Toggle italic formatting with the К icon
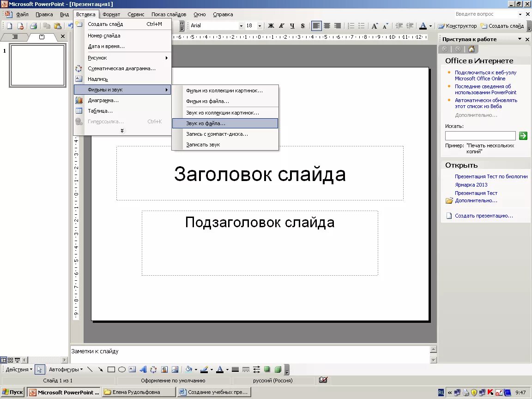Viewport: 532px width, 399px height. click(282, 26)
